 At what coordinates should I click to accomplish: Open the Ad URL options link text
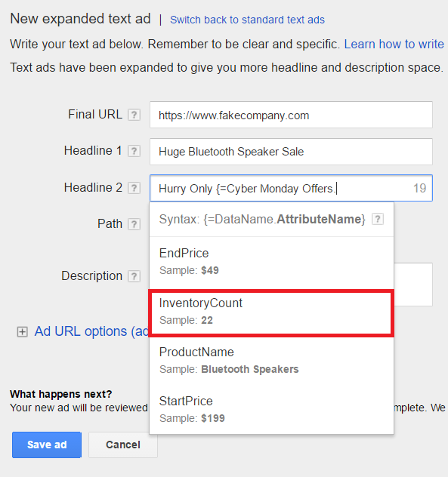pos(91,331)
